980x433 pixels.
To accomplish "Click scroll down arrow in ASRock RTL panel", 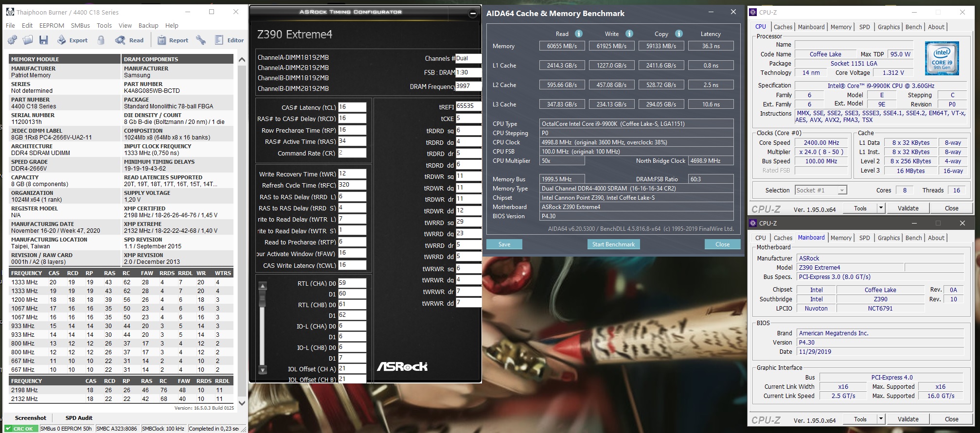I will pyautogui.click(x=263, y=370).
